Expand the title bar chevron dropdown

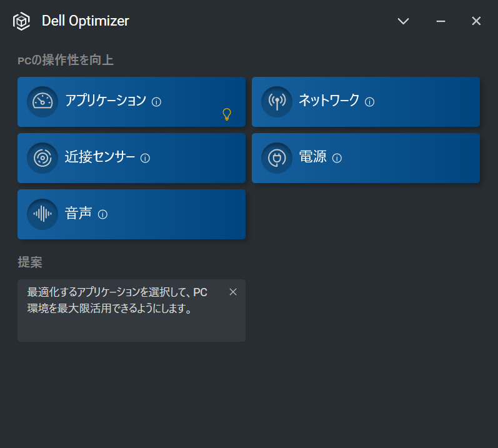coord(404,21)
